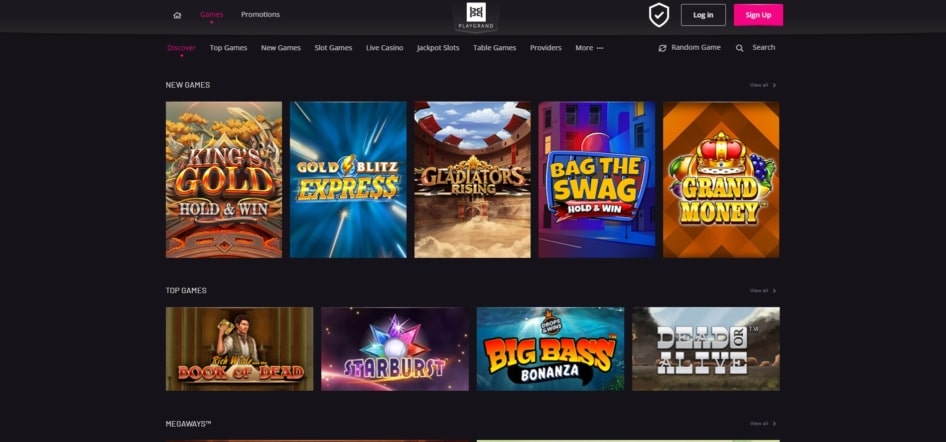Image resolution: width=946 pixels, height=442 pixels.
Task: Open Big Bass Bonanza game
Action: 550,349
